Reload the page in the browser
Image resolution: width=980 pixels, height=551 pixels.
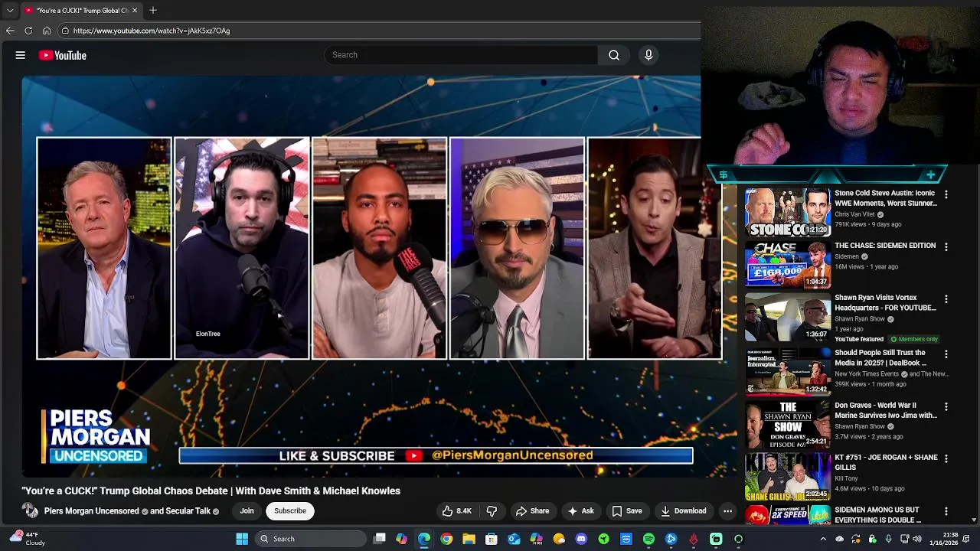[28, 31]
